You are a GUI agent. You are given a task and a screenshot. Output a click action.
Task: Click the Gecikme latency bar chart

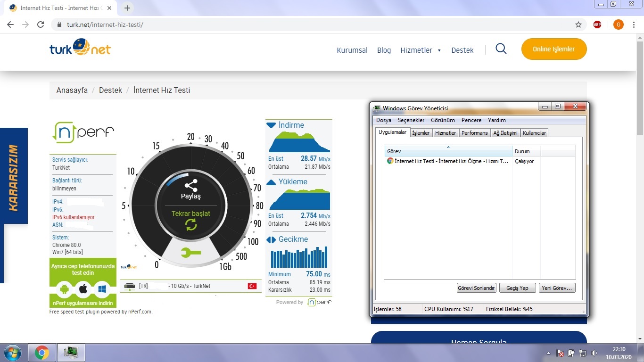[299, 257]
